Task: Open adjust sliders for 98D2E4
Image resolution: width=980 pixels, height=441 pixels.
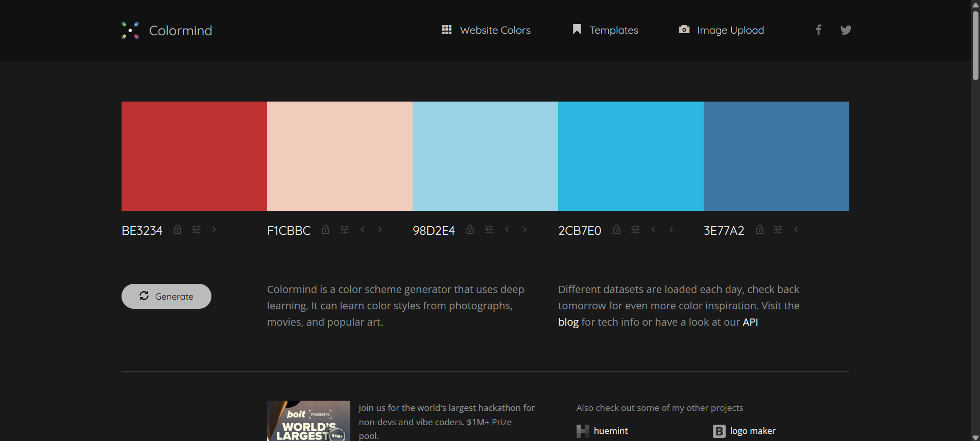Action: click(x=489, y=230)
